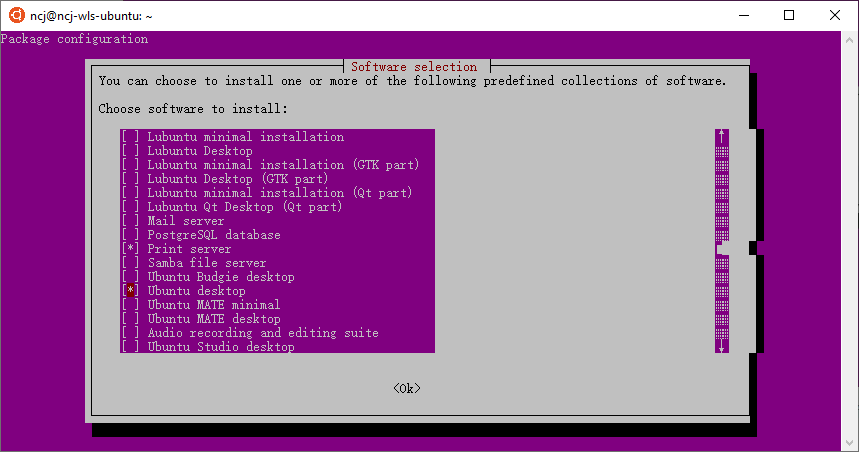Check Audio recording and editing suite
The height and width of the screenshot is (452, 859).
coord(130,333)
